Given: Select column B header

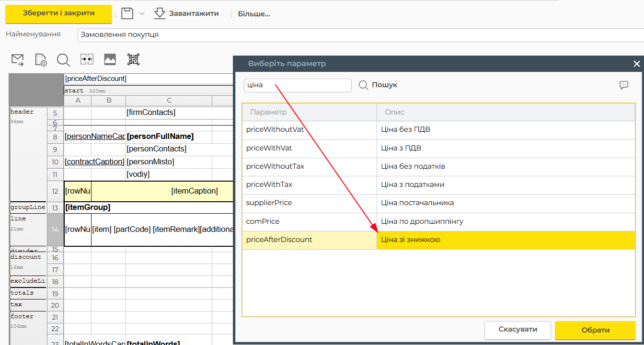Looking at the screenshot, I should point(109,101).
